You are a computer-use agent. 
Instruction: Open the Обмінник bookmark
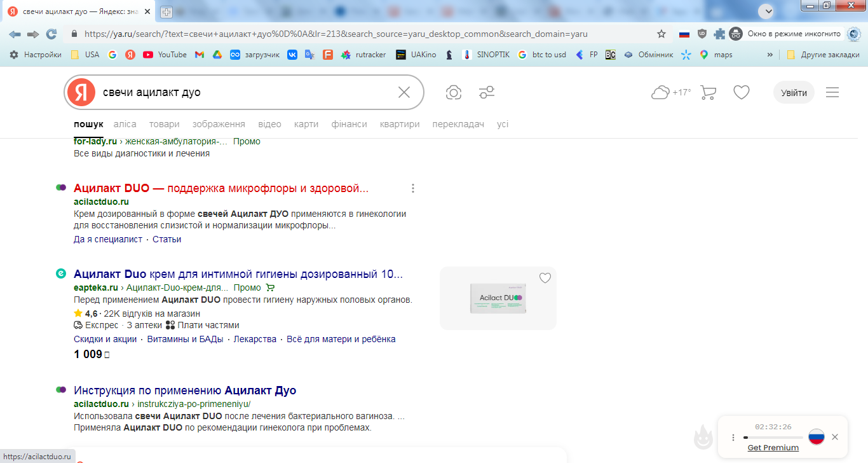pos(648,55)
